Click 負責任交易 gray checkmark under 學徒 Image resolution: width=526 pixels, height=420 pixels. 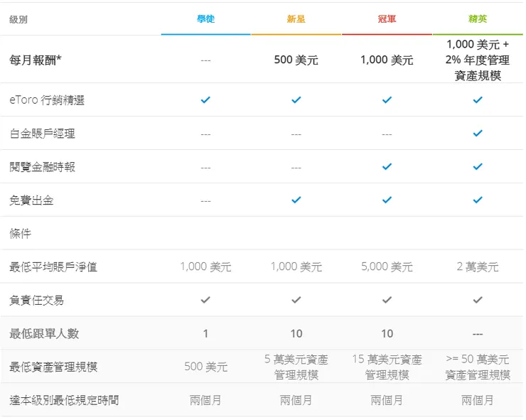pyautogui.click(x=205, y=300)
